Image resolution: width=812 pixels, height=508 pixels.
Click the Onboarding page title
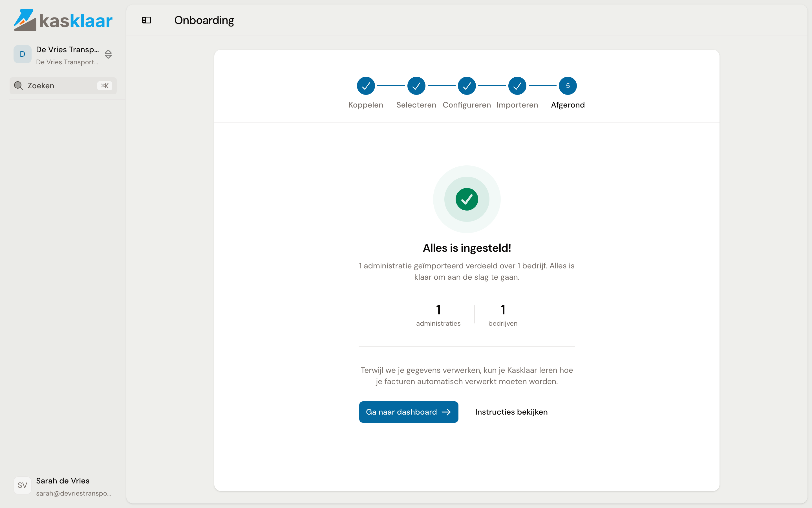click(204, 20)
